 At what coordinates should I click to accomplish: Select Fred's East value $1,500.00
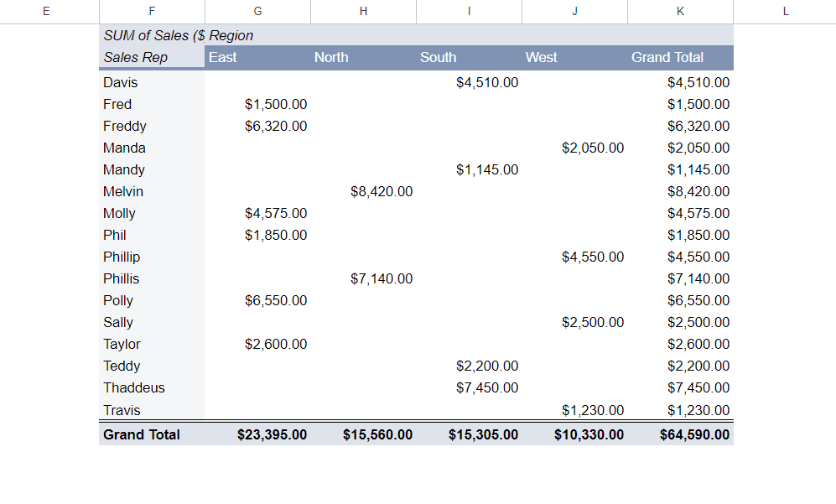(257, 104)
